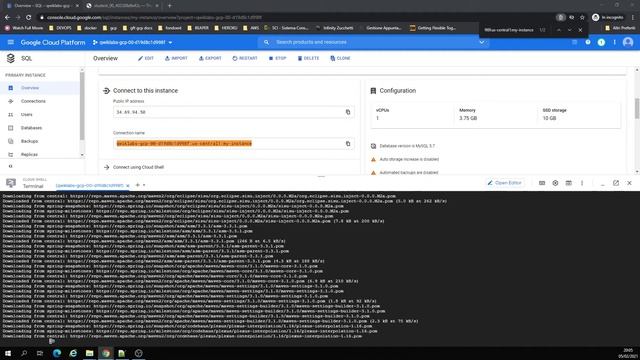Close the Cloud Shell session tab
Screen dimensions: 640x360
click(x=128, y=185)
